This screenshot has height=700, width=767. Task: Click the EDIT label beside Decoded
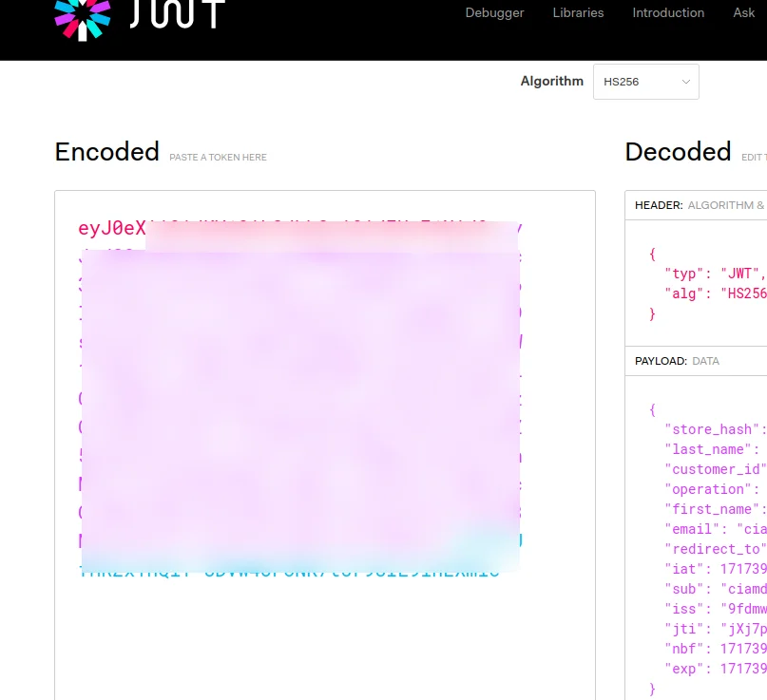tap(754, 158)
